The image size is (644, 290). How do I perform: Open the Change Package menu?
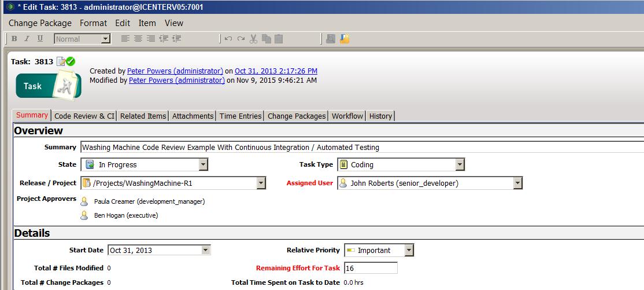click(40, 23)
